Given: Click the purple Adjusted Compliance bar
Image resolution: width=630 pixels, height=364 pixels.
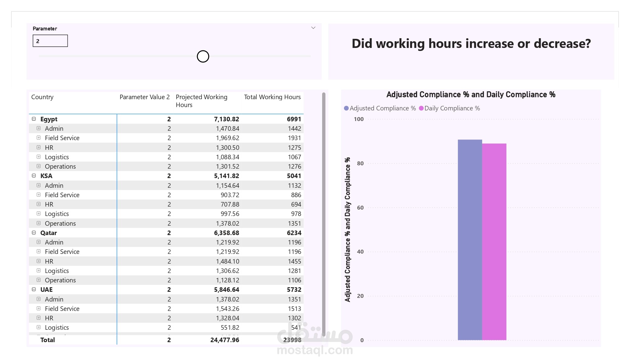Looking at the screenshot, I should tap(470, 240).
